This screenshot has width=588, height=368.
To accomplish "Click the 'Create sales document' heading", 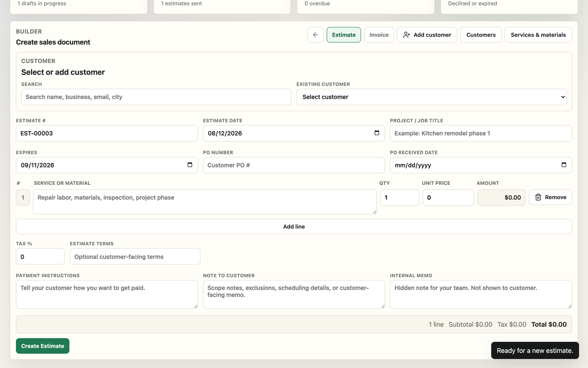I will [53, 42].
